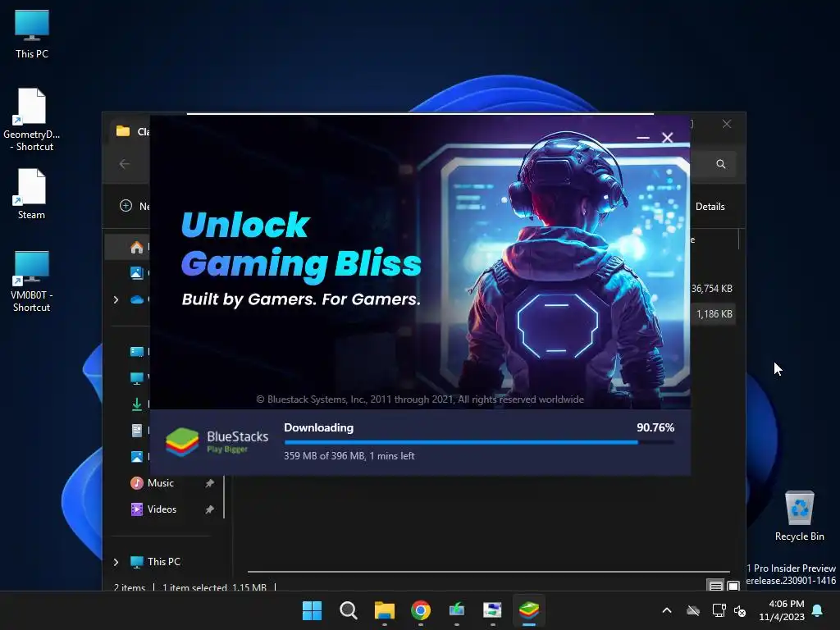This screenshot has height=630, width=840.
Task: Open the Windows Start menu
Action: (x=312, y=610)
